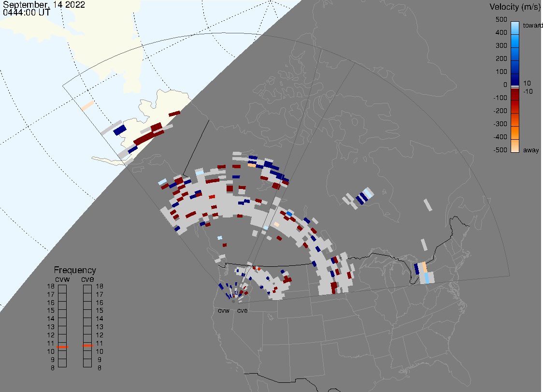Pick the orange -300 to -400 color segment
Image resolution: width=543 pixels, height=392 pixels.
[515, 133]
